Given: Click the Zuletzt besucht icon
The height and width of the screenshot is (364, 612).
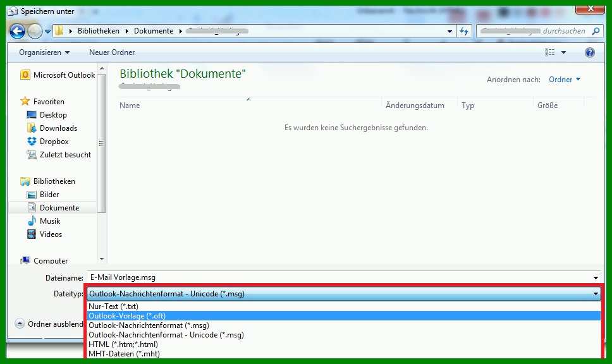Looking at the screenshot, I should [32, 154].
